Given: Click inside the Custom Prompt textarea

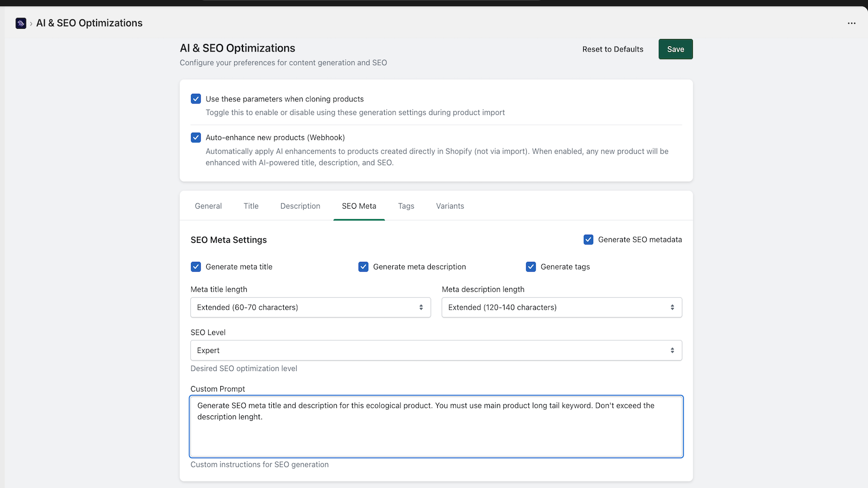Looking at the screenshot, I should 436,427.
